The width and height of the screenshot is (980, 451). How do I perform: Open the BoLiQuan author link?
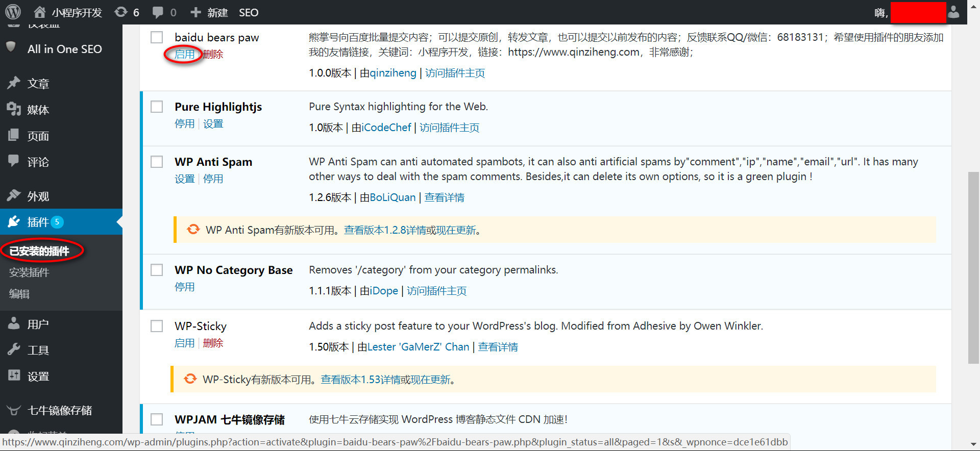(393, 197)
